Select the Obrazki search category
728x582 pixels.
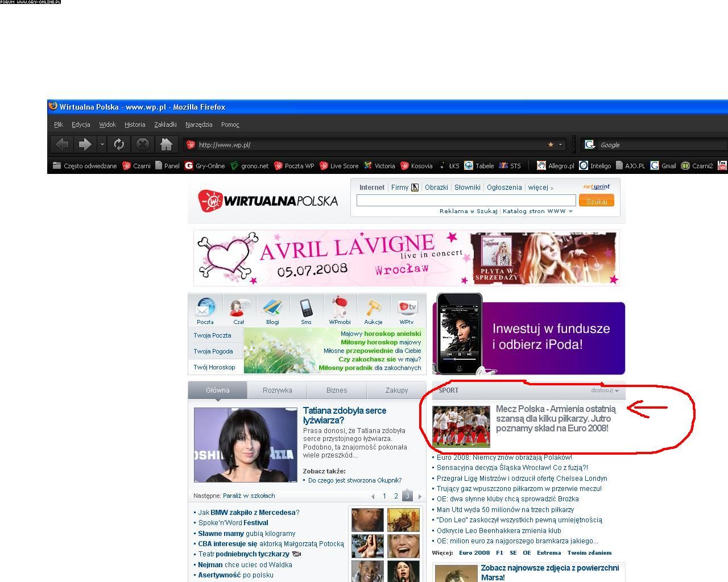pyautogui.click(x=436, y=187)
